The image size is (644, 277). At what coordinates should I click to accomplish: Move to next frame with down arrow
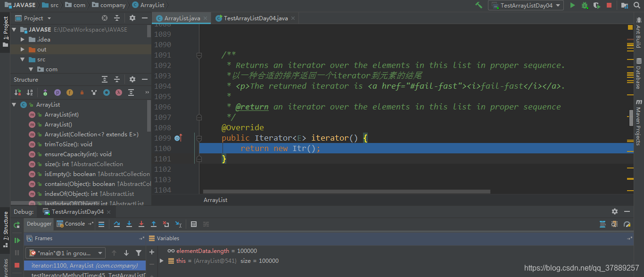pyautogui.click(x=126, y=253)
